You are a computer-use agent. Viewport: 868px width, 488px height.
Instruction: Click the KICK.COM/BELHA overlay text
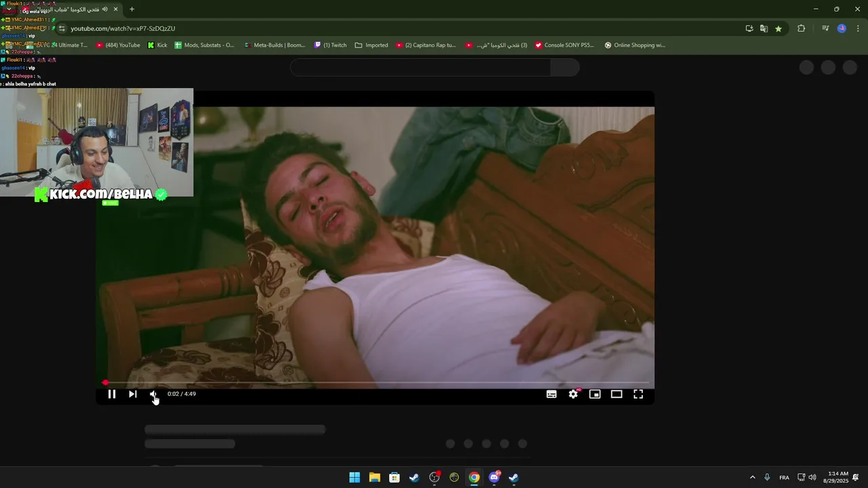(x=101, y=195)
